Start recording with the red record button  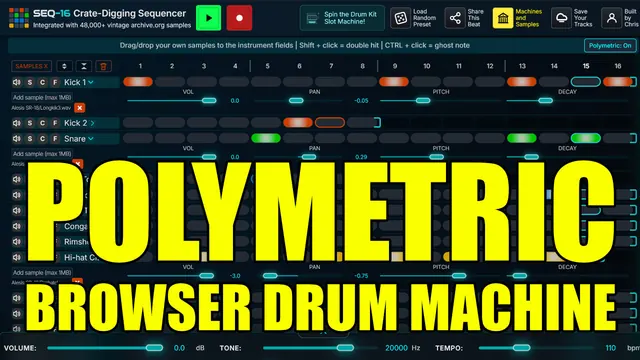pos(239,18)
